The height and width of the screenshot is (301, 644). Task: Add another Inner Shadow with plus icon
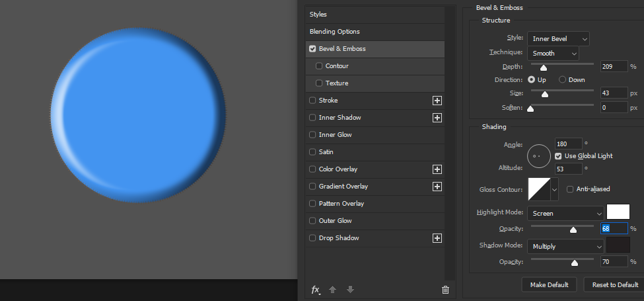[437, 118]
